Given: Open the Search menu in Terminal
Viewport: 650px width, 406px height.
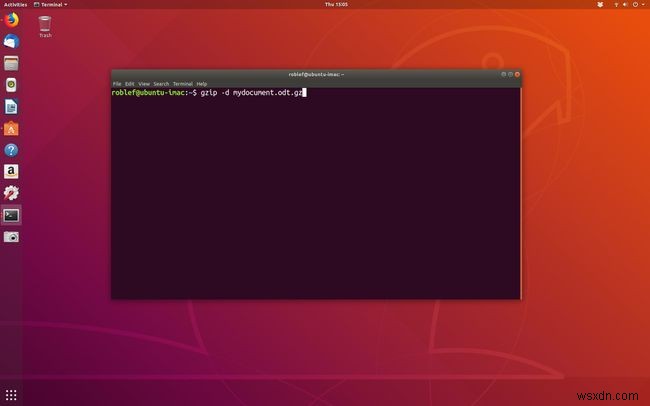Looking at the screenshot, I should pyautogui.click(x=161, y=84).
